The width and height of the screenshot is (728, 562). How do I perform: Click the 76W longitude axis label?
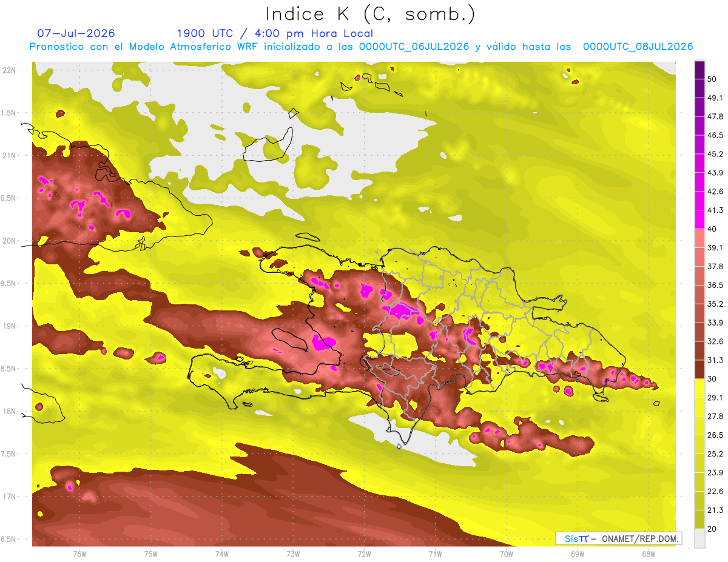pyautogui.click(x=79, y=554)
